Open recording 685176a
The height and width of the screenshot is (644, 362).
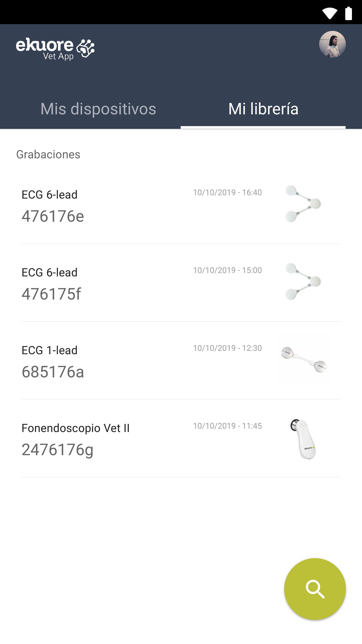[181, 361]
